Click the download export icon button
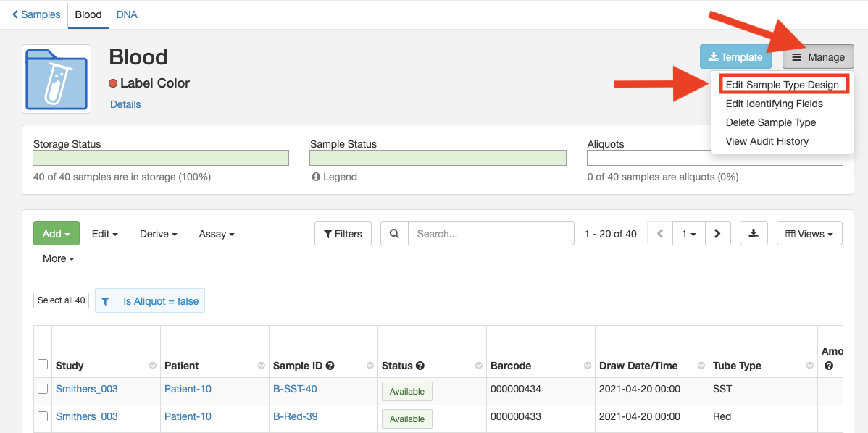This screenshot has height=433, width=868. pyautogui.click(x=754, y=234)
